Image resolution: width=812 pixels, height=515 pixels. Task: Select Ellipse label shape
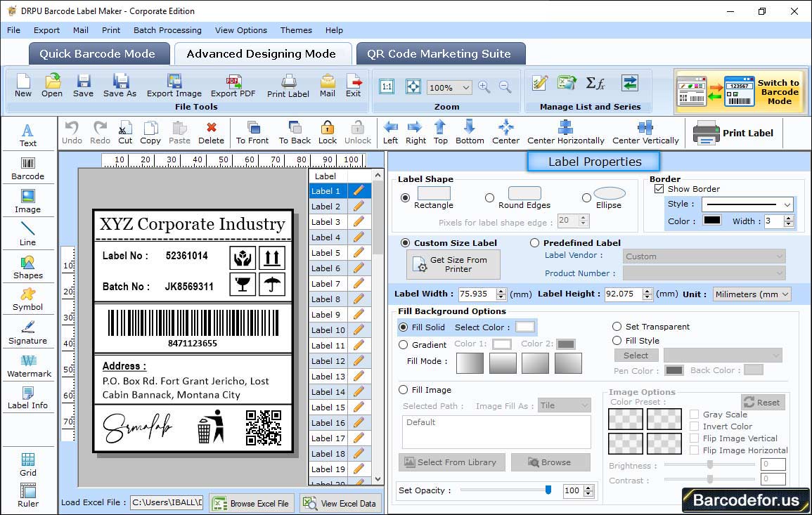click(586, 197)
